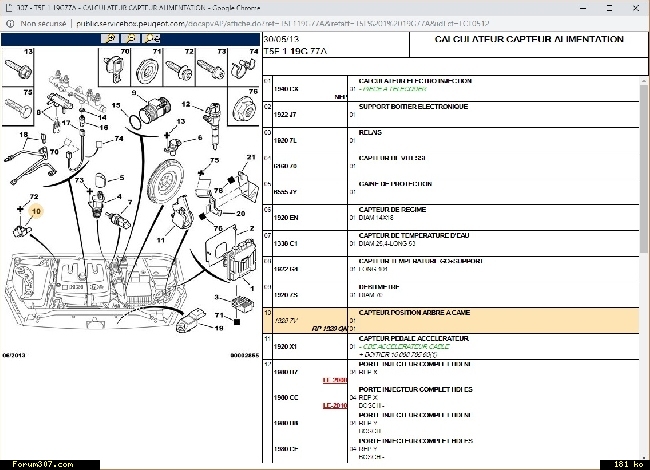The width and height of the screenshot is (650, 470).
Task: Click the ECU box drawing in diagram
Action: (x=241, y=262)
